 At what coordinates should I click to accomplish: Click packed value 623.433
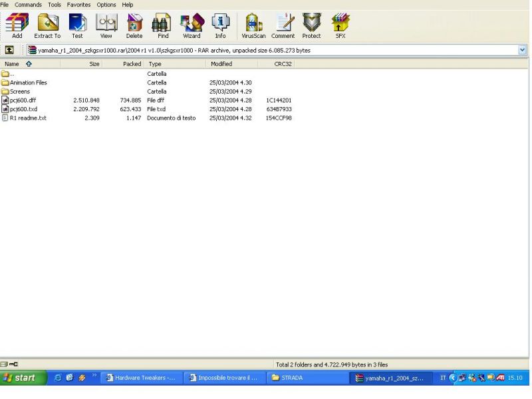tap(130, 109)
